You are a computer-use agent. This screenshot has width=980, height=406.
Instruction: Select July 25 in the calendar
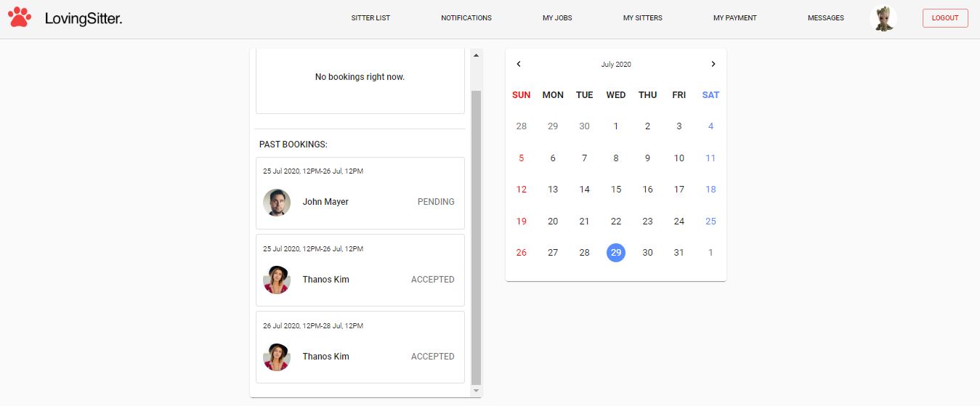[x=710, y=221]
